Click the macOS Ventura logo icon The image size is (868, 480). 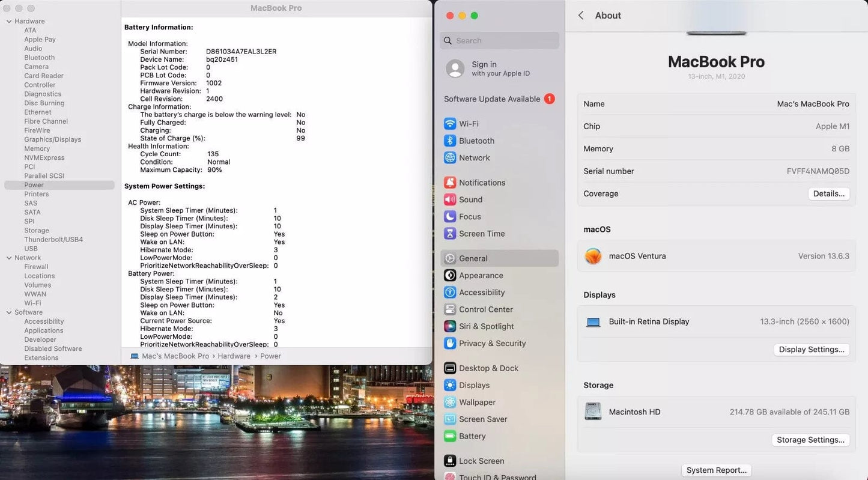click(593, 256)
